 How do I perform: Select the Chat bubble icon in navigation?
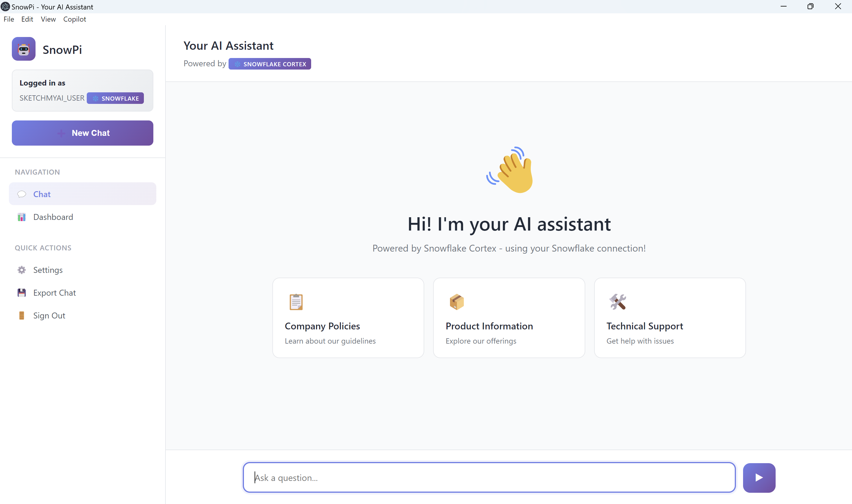point(22,194)
